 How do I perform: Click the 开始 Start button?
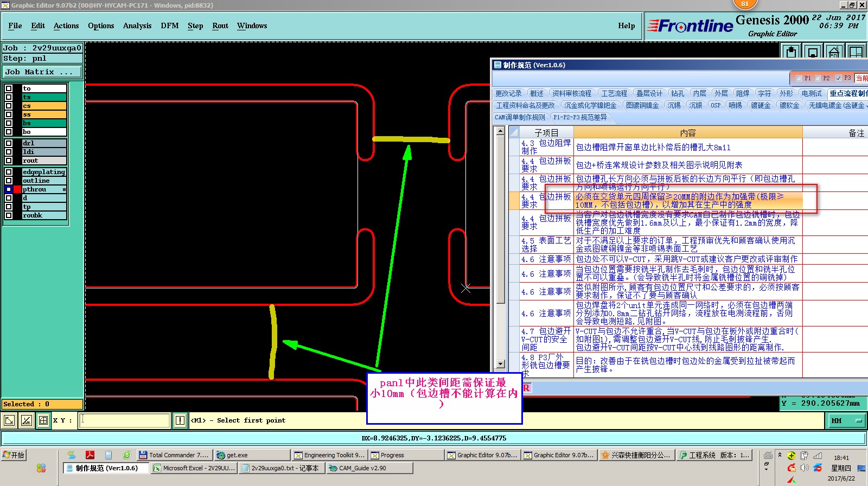click(x=14, y=455)
